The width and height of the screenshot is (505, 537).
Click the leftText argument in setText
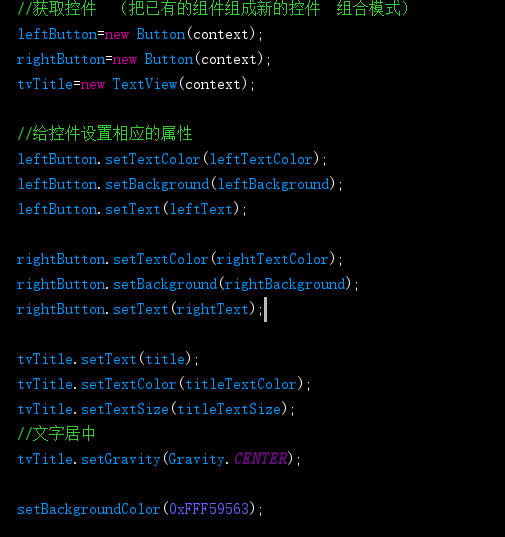(x=201, y=209)
